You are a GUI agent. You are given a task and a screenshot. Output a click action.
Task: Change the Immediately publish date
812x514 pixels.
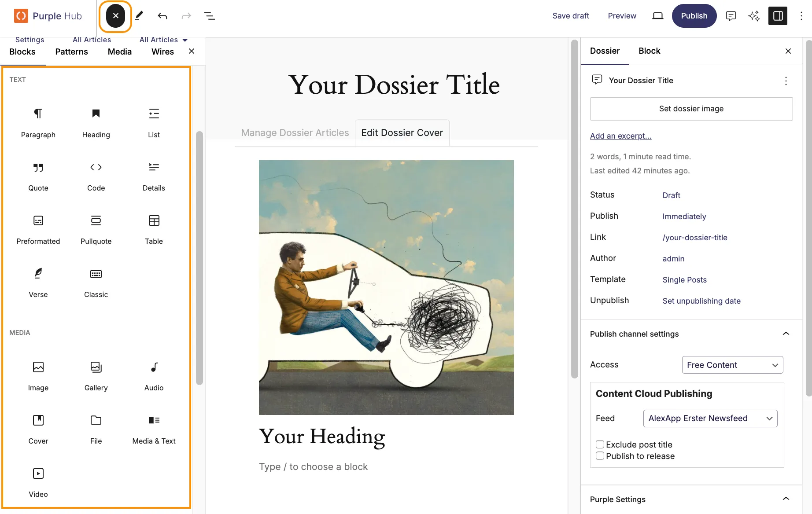[684, 217]
